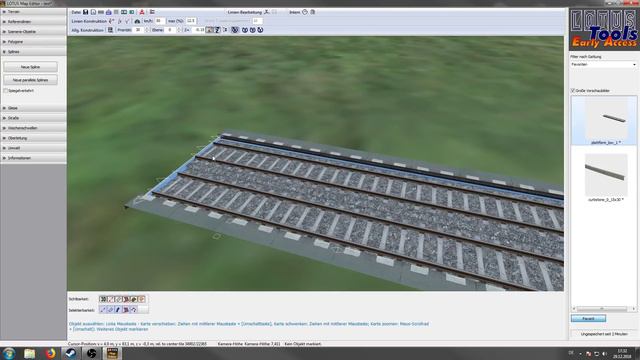Click the green icon in Datei toolbar row
640x360 pixels.
point(132,12)
